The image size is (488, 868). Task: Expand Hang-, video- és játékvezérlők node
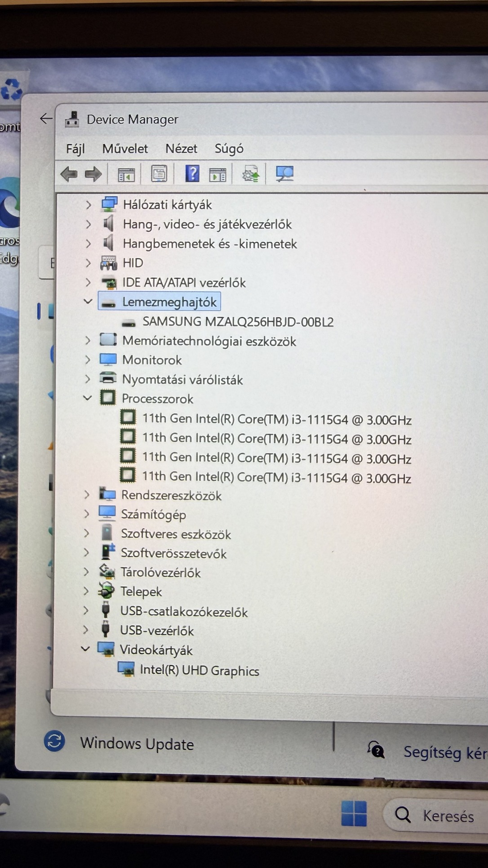tap(89, 224)
